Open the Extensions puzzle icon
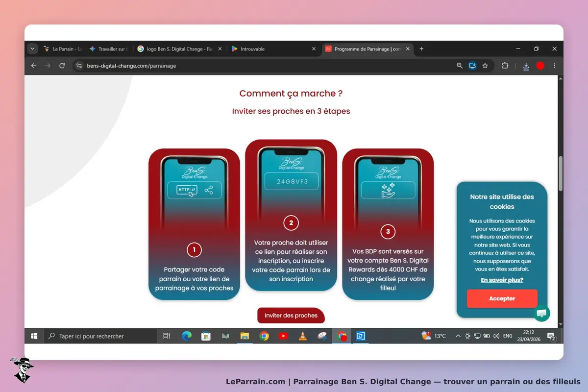This screenshot has width=588, height=392. coord(505,66)
